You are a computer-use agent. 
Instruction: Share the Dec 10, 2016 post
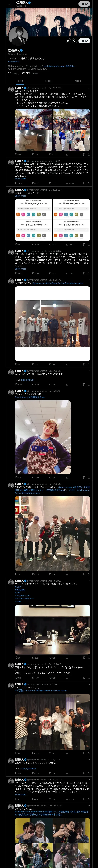pos(89,364)
